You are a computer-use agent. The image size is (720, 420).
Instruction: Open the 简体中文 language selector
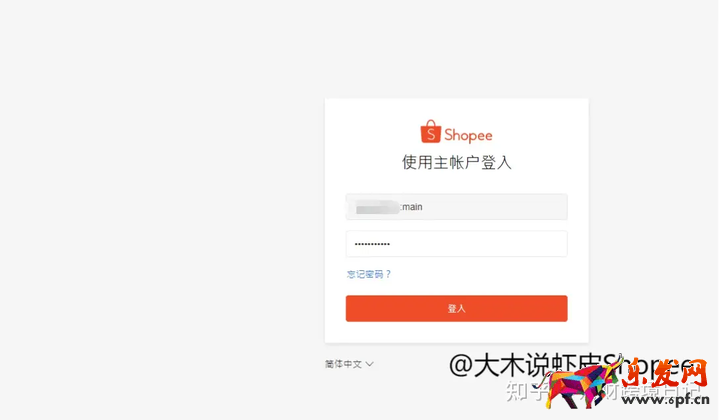[x=349, y=364]
